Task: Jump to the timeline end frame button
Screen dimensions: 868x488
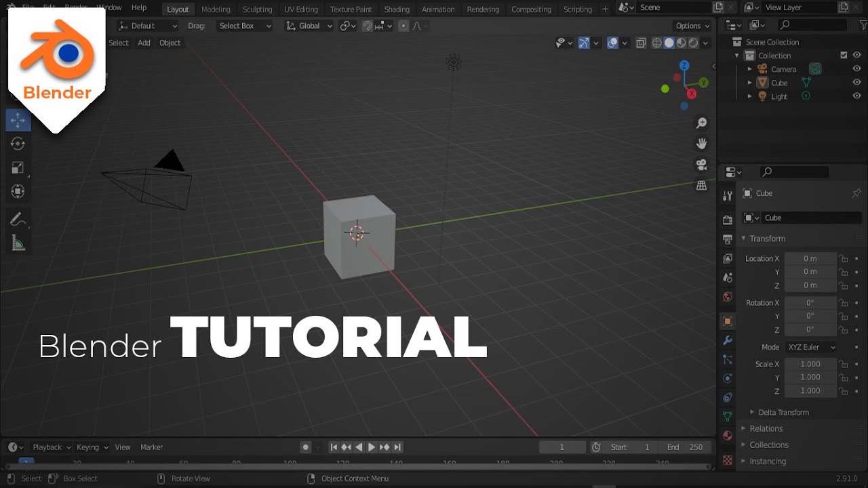Action: pos(397,447)
